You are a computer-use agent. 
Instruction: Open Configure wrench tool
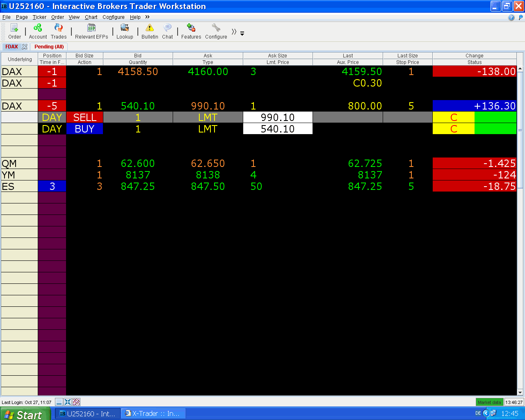216,32
